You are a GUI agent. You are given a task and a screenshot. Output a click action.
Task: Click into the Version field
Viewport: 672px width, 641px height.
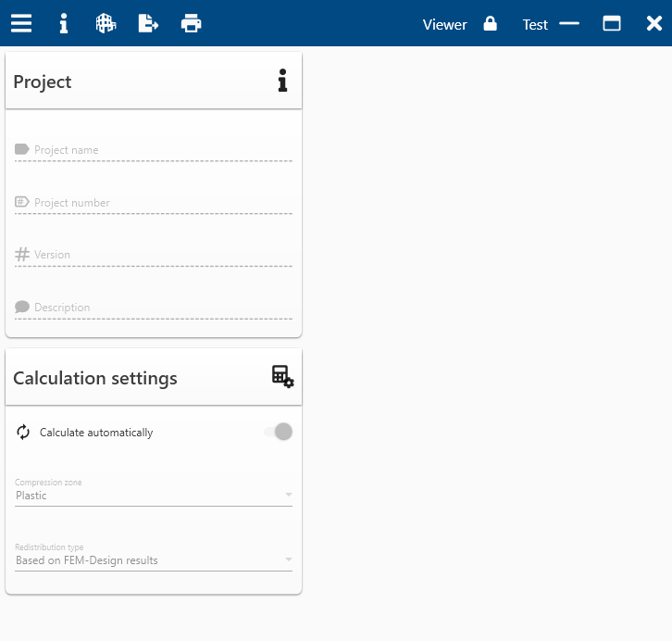[154, 255]
